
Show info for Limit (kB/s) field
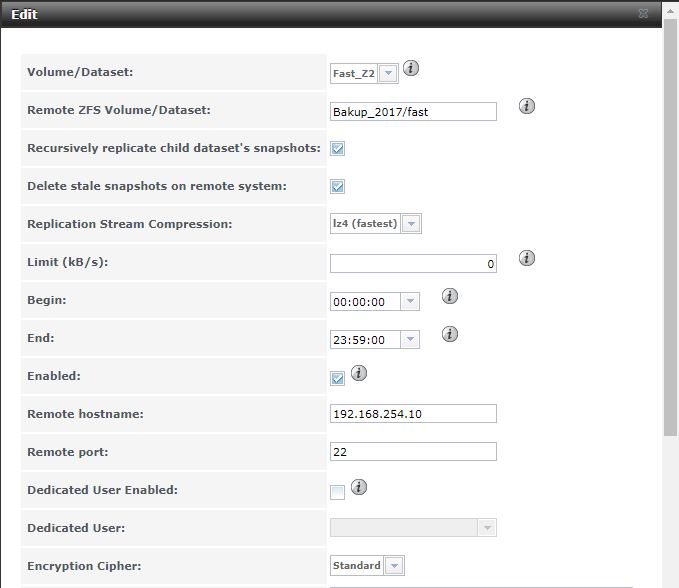(x=527, y=258)
